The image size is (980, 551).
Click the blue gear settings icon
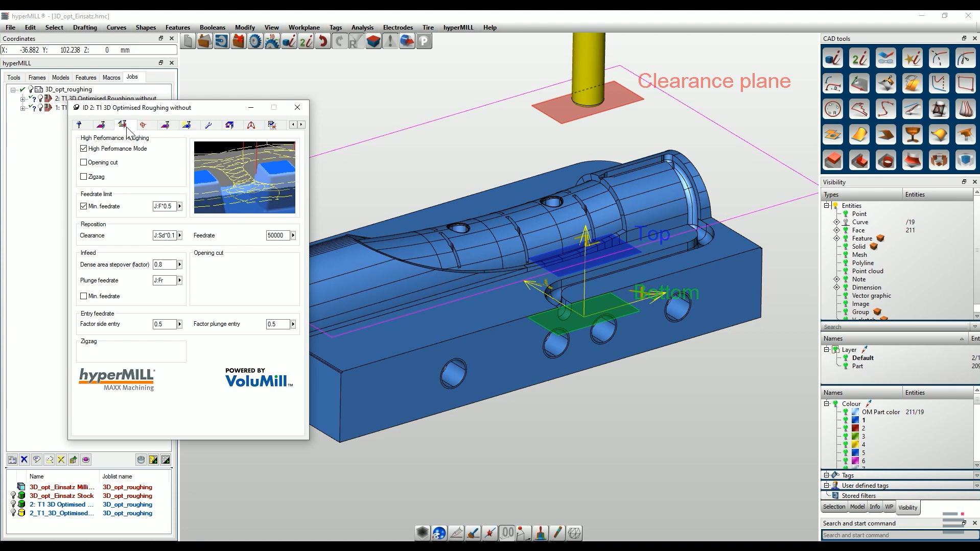pyautogui.click(x=255, y=41)
